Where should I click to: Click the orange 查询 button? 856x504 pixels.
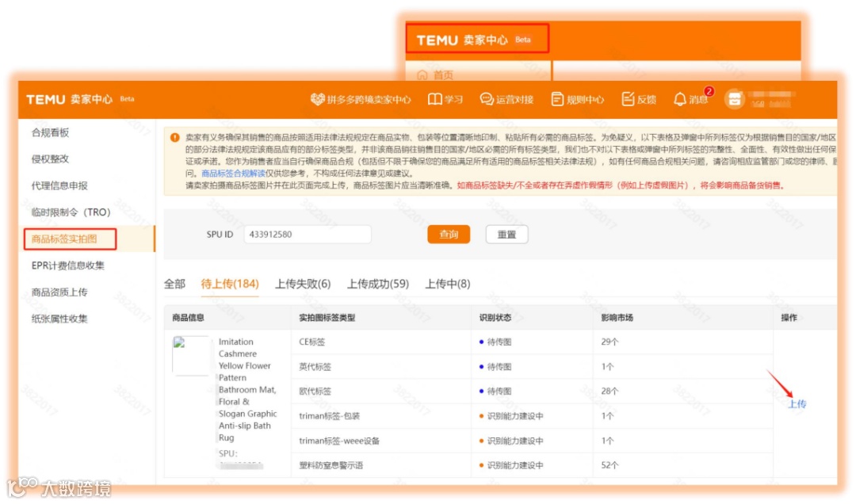click(449, 235)
